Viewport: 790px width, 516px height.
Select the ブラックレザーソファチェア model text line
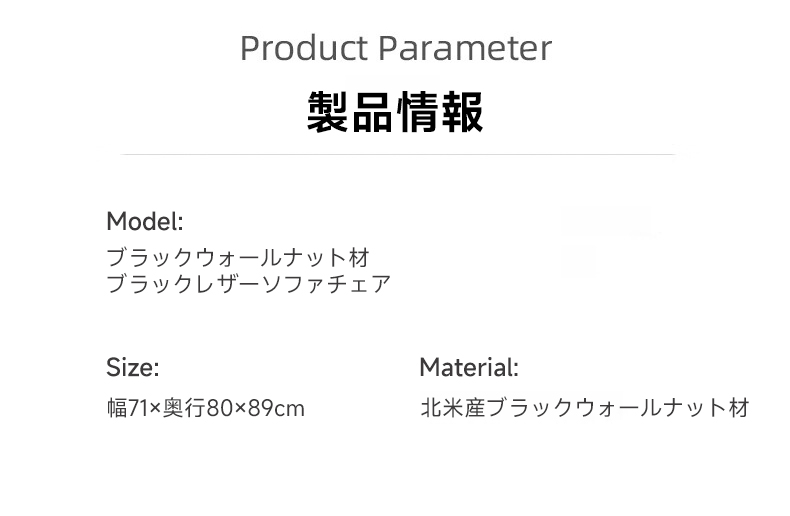[249, 284]
